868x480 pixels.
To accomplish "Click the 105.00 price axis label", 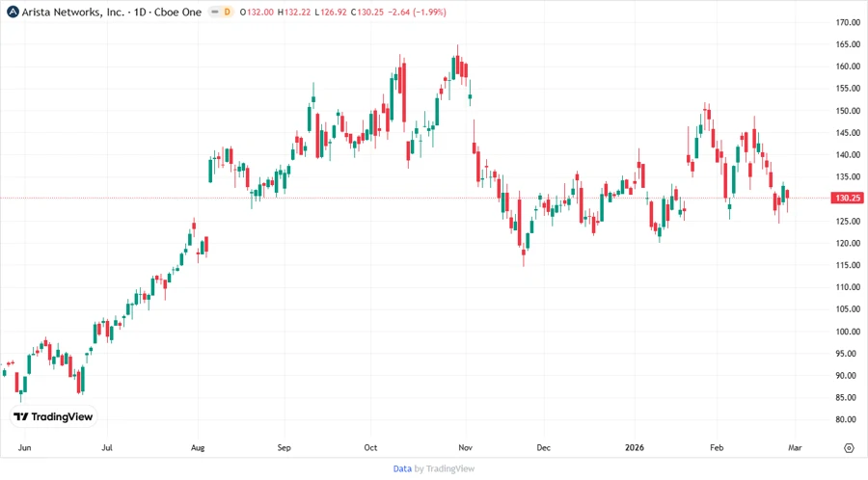I will [x=848, y=309].
